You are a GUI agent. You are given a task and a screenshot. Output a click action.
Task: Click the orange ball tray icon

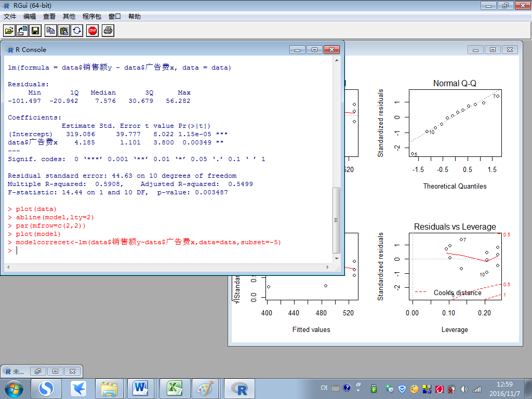[414, 389]
